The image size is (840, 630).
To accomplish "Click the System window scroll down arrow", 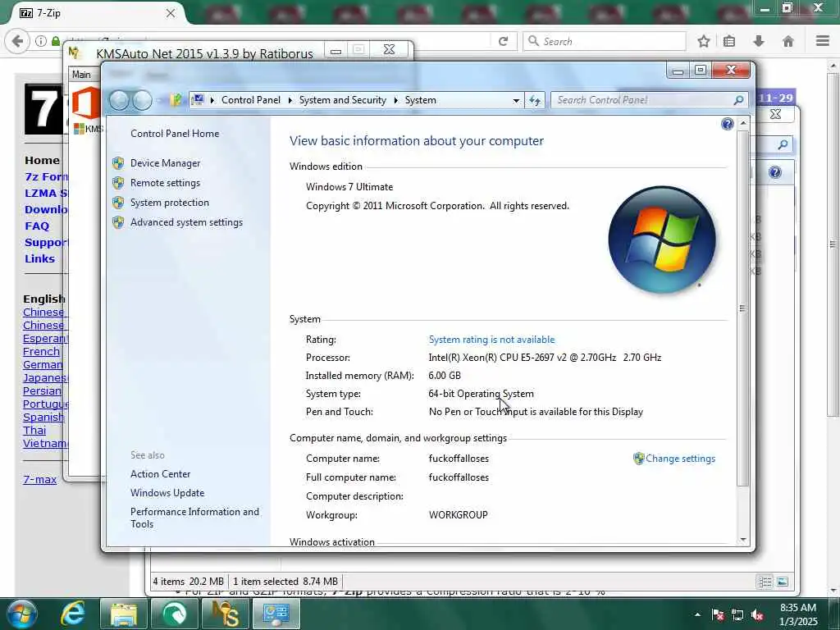I will pos(743,540).
